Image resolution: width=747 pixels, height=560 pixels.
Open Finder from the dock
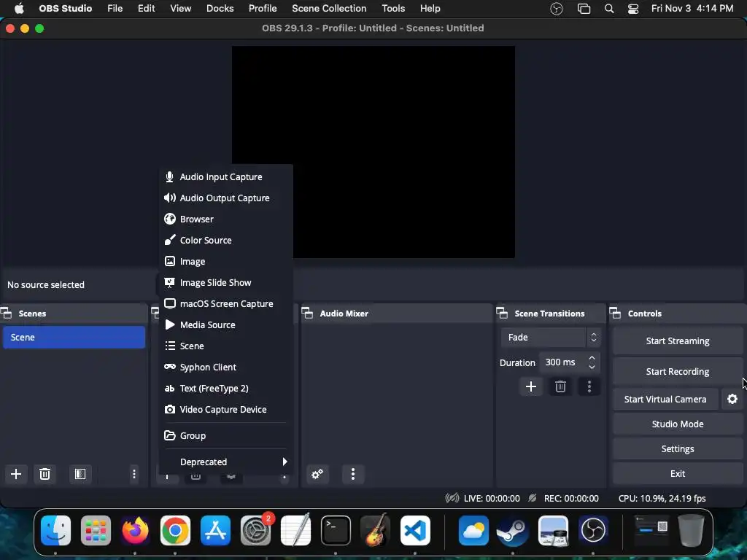(55, 530)
